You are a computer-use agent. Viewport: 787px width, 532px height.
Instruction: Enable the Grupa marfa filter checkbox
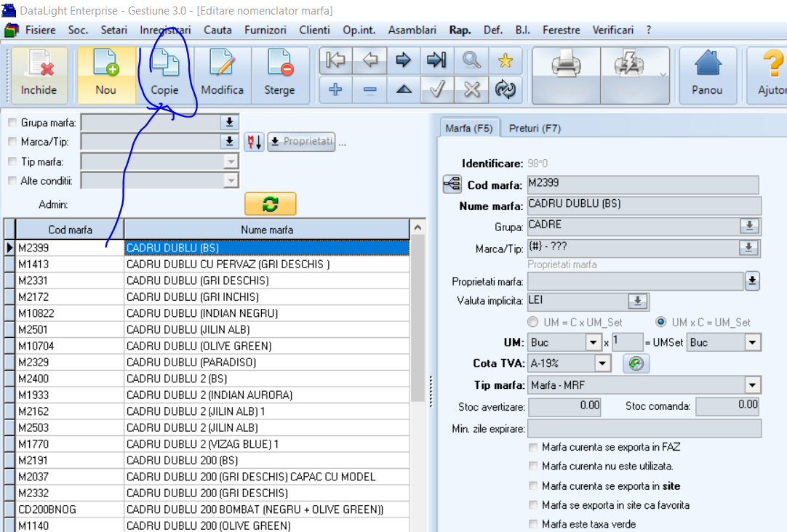[12, 122]
